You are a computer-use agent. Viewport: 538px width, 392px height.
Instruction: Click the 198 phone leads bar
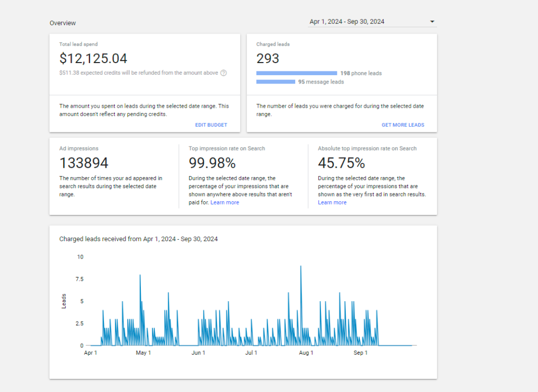pyautogui.click(x=297, y=73)
